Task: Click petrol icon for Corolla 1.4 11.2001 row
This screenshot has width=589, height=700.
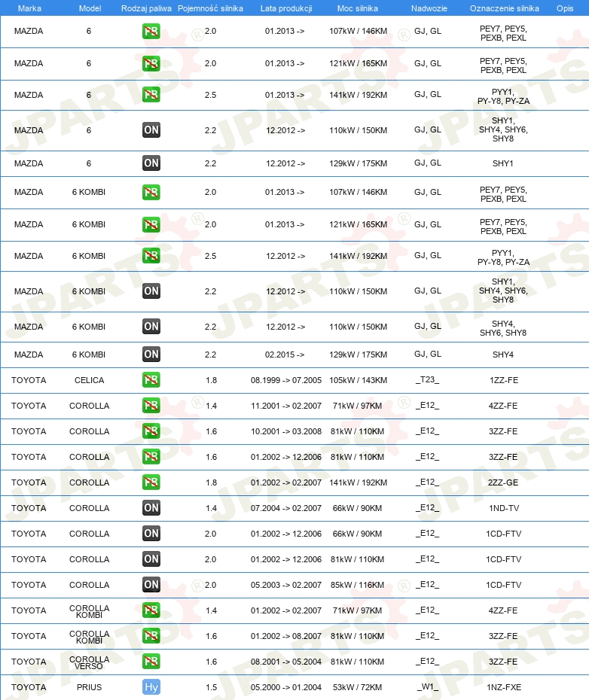Action: [x=151, y=406]
